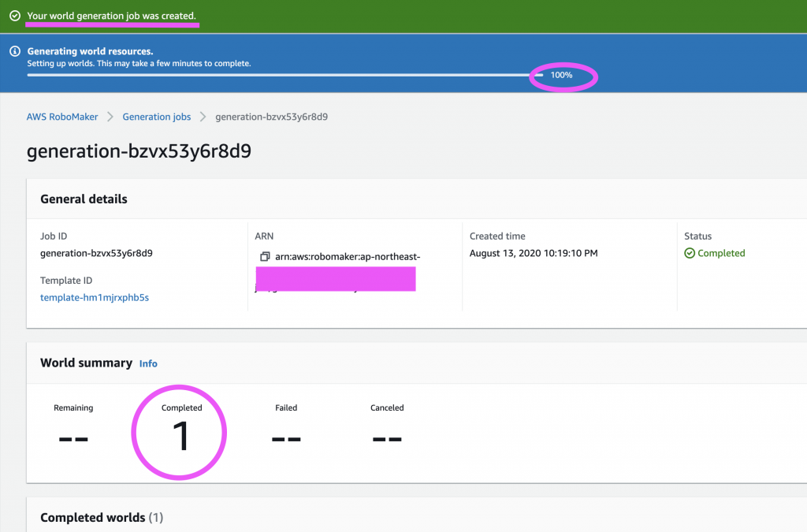Click the Completed worlds (1) heading
This screenshot has width=807, height=532.
[x=102, y=518]
